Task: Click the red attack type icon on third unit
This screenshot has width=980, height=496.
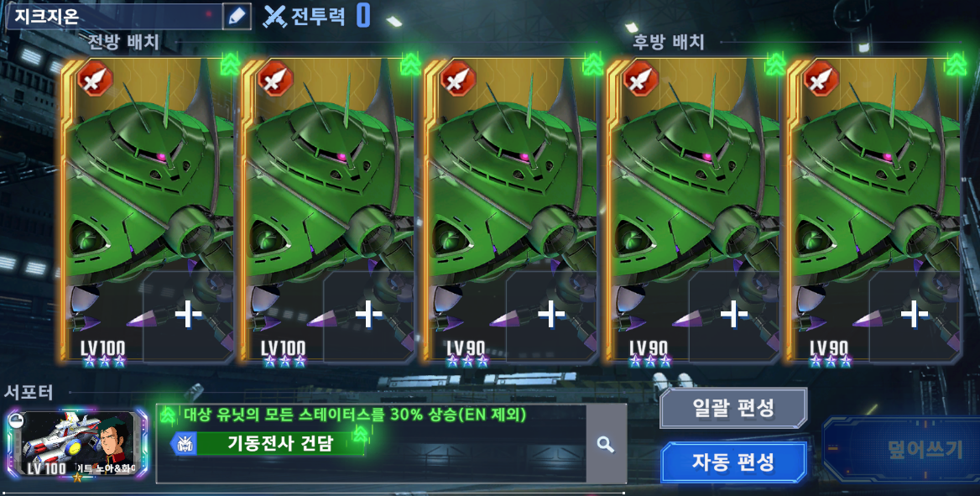Action: tap(458, 80)
